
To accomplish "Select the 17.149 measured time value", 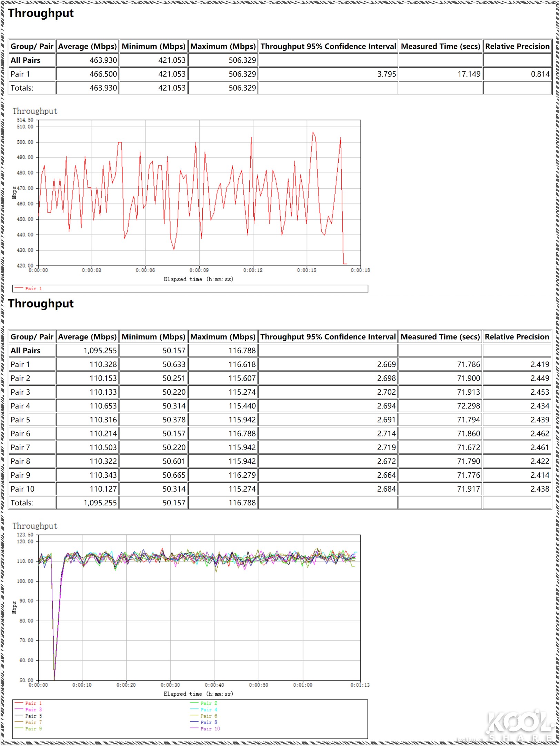I will tap(469, 74).
